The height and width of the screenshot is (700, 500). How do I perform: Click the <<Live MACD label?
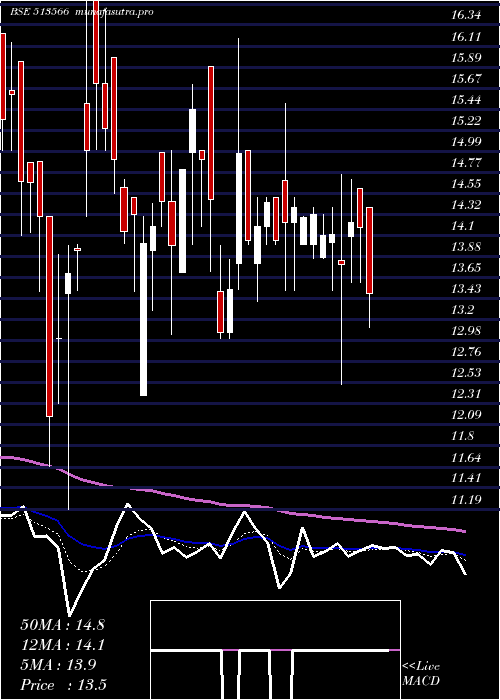click(x=421, y=674)
